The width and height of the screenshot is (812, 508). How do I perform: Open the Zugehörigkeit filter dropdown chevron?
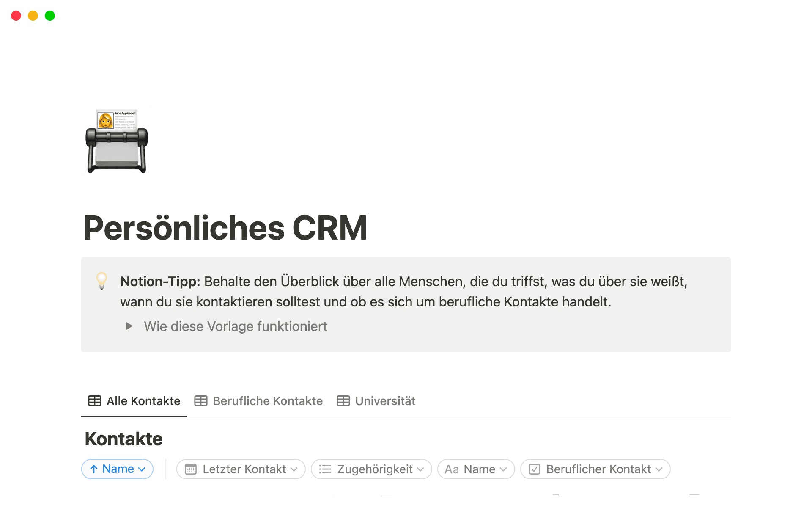click(421, 469)
